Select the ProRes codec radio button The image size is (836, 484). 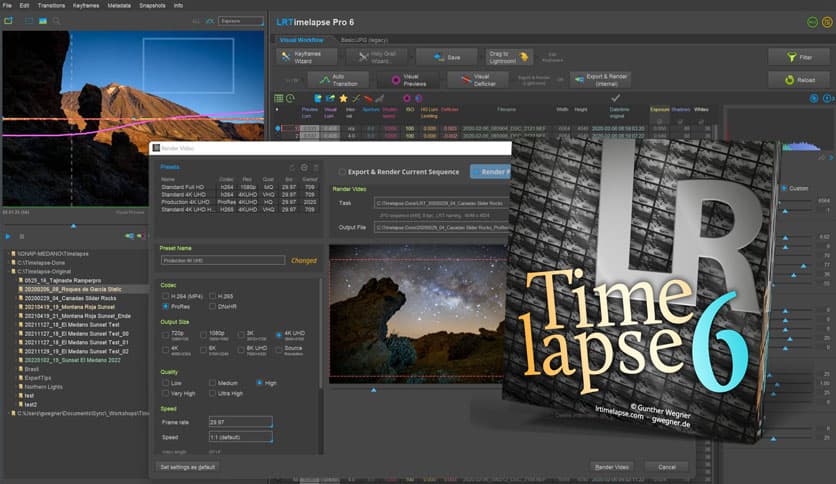[x=166, y=306]
